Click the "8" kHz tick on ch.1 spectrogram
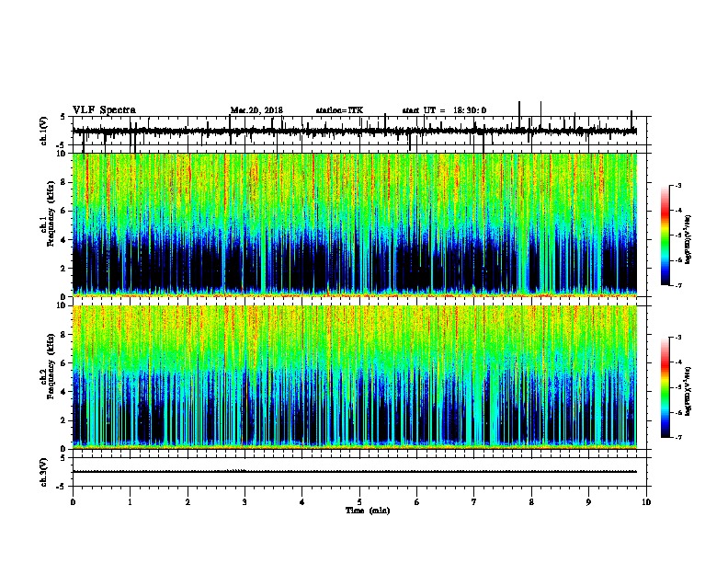 point(63,182)
